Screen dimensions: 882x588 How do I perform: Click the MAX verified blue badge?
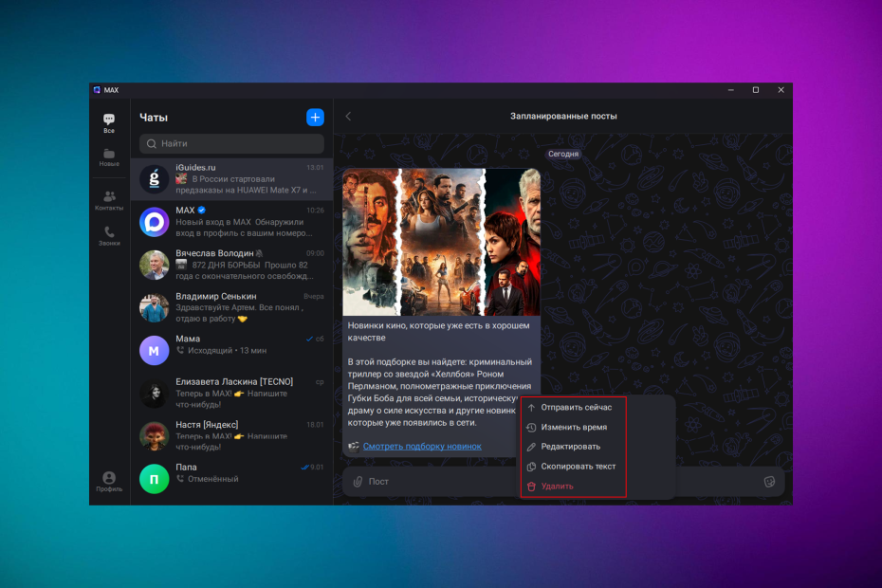coord(201,210)
